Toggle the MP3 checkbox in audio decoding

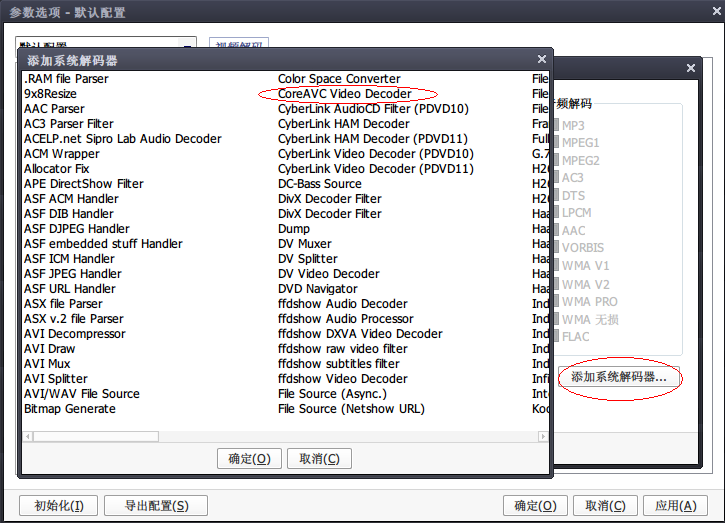[x=556, y=125]
